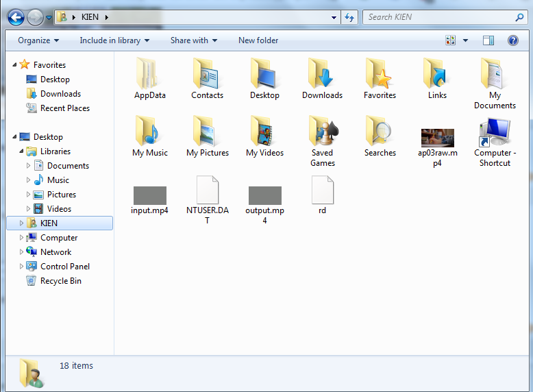Select Network in navigation tree
Screen dimensions: 533x392
pyautogui.click(x=49, y=252)
